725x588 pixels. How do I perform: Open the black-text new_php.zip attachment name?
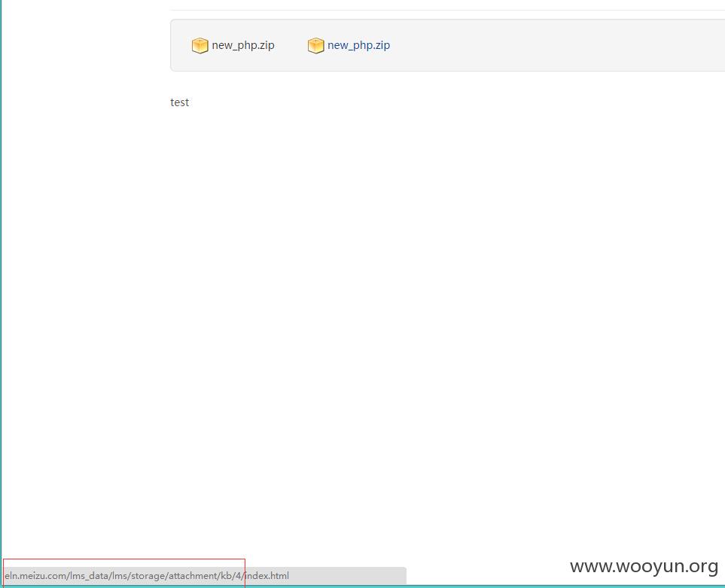coord(243,45)
